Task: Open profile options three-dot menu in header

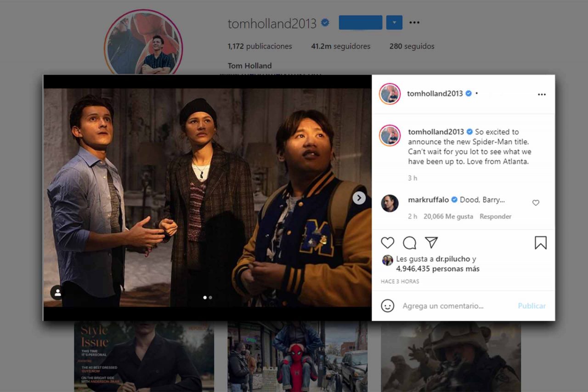Action: coord(414,23)
